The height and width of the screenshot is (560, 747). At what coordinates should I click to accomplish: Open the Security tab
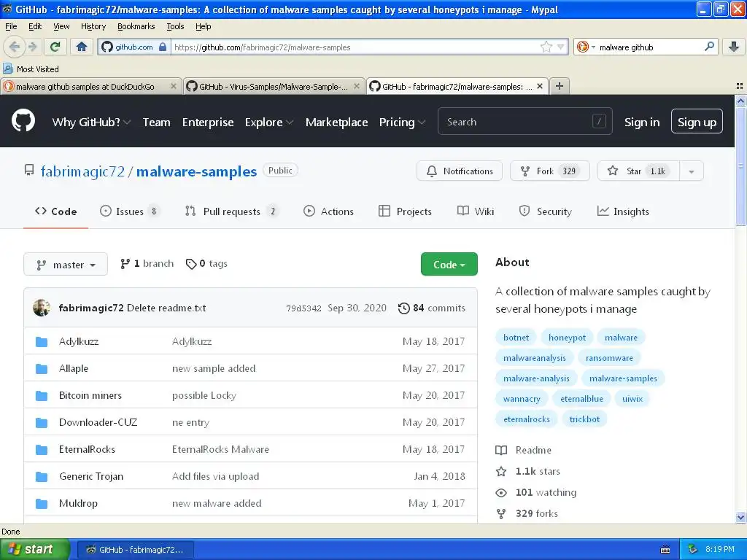546,211
